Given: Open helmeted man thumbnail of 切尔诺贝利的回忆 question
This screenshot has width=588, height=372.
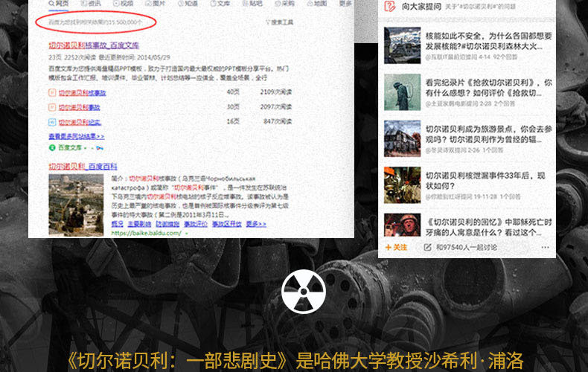Looking at the screenshot, I should 403,225.
